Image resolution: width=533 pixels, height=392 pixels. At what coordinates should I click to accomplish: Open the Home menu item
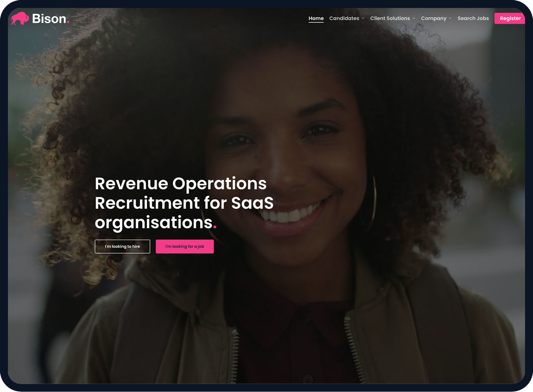(316, 18)
